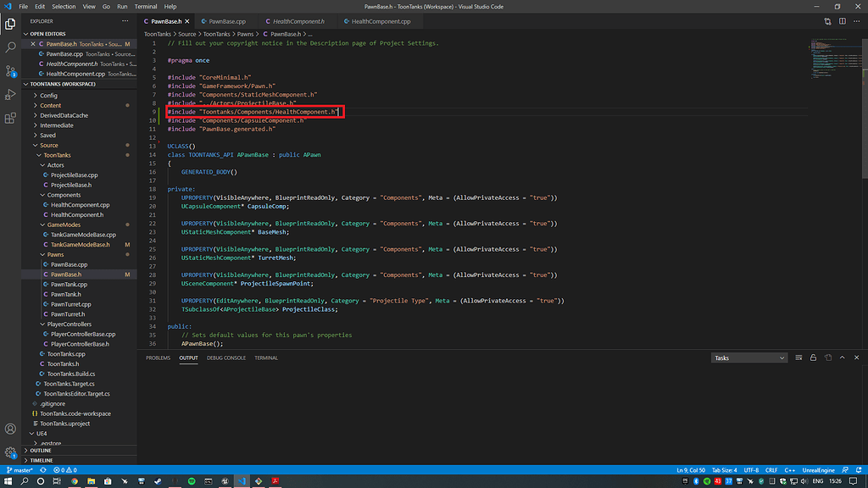Open the Manage gear settings icon
Image resolution: width=868 pixels, height=488 pixels.
click(10, 453)
